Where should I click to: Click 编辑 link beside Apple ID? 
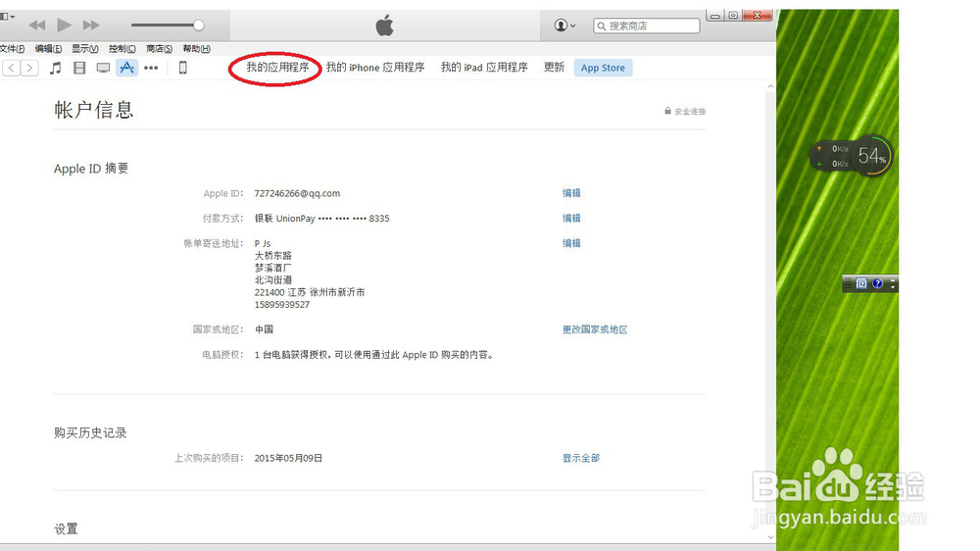[571, 193]
